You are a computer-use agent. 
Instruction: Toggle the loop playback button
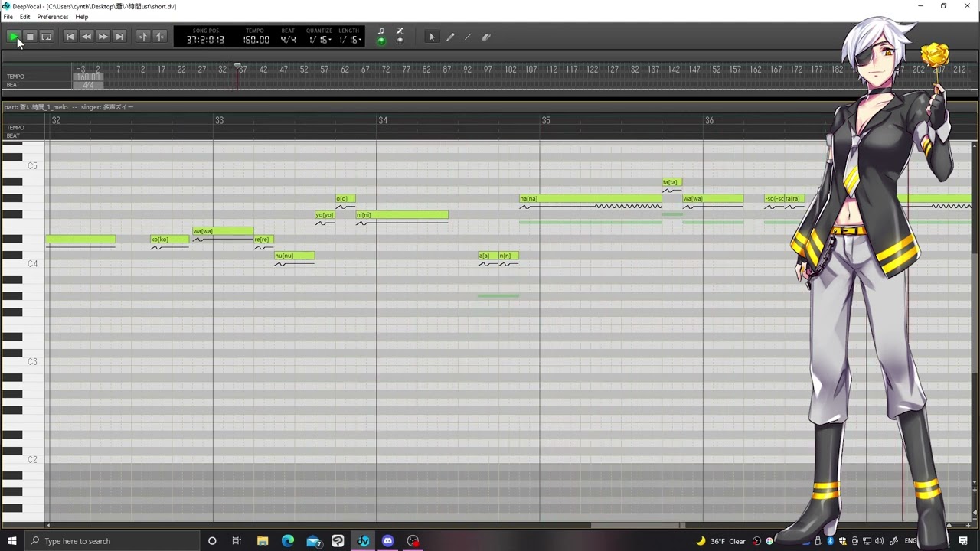[47, 36]
